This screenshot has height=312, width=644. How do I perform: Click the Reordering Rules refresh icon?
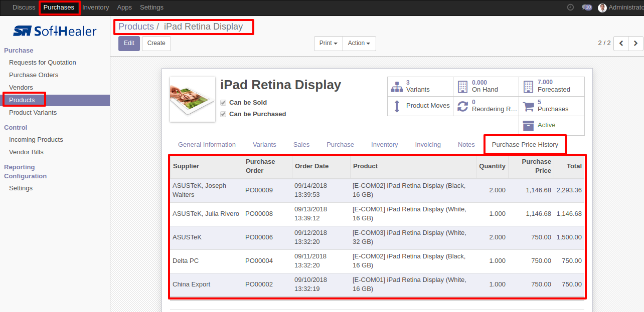click(462, 106)
